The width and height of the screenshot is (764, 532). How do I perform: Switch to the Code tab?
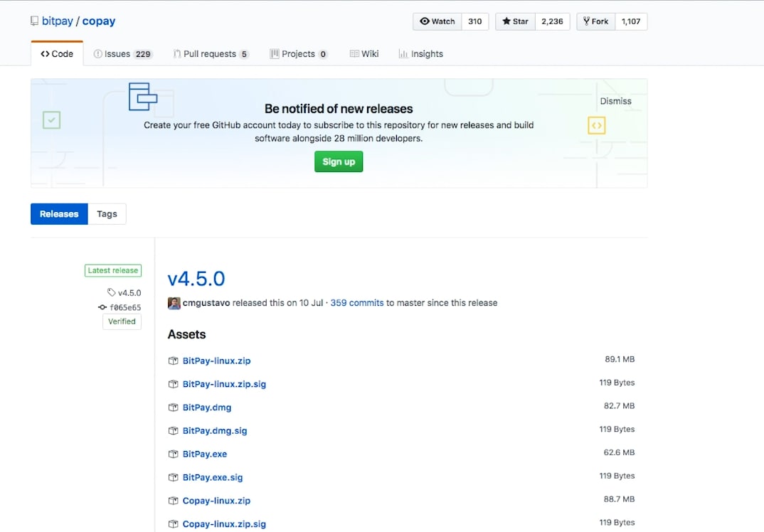tap(57, 53)
